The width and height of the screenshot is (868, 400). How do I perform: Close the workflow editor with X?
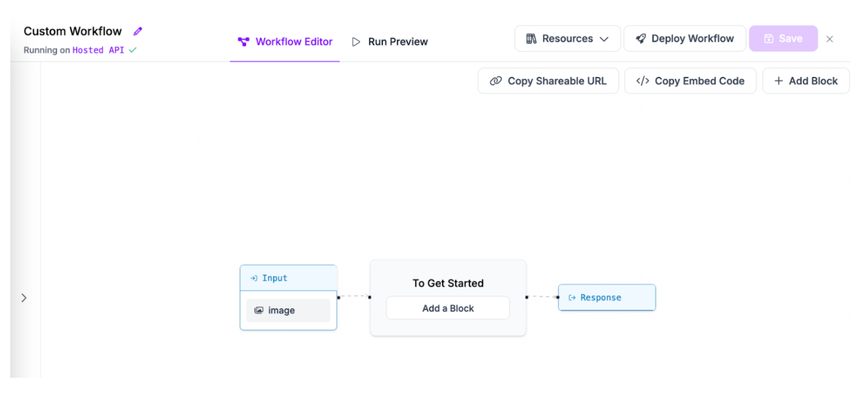[830, 39]
